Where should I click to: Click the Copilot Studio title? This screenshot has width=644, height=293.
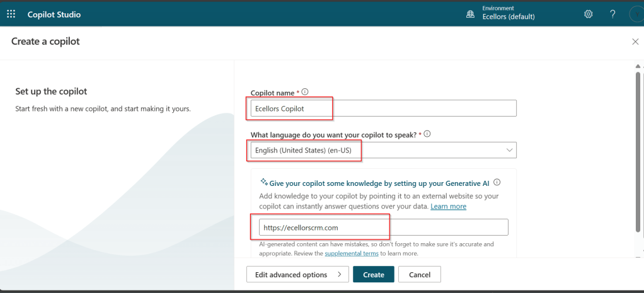pos(54,14)
